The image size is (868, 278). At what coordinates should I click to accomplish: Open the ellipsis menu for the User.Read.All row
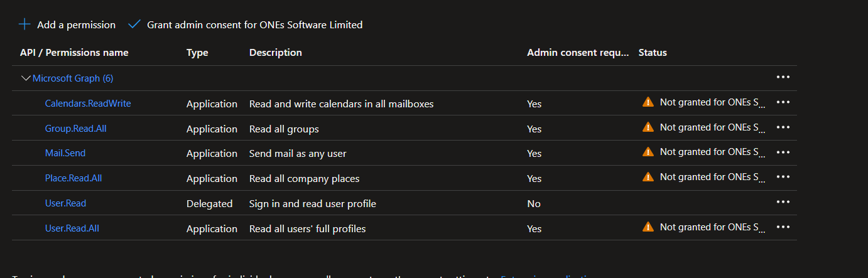click(x=783, y=227)
